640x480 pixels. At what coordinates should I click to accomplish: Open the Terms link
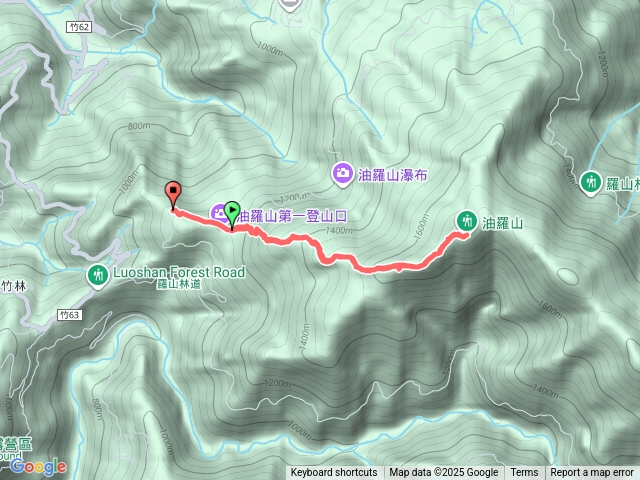(x=524, y=472)
